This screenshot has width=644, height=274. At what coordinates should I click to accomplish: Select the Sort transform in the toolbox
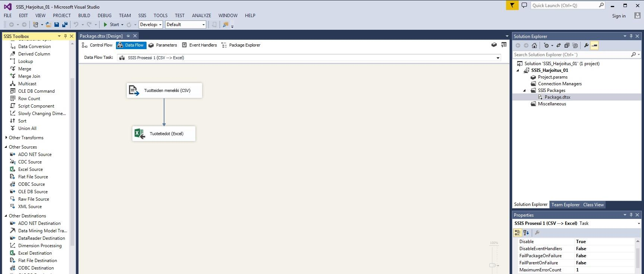click(22, 121)
